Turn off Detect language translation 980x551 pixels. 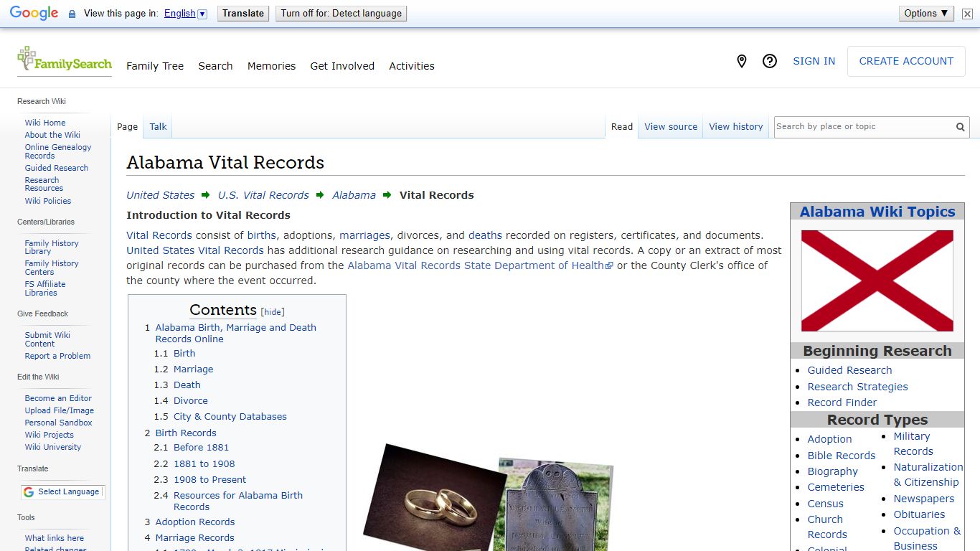click(x=341, y=13)
